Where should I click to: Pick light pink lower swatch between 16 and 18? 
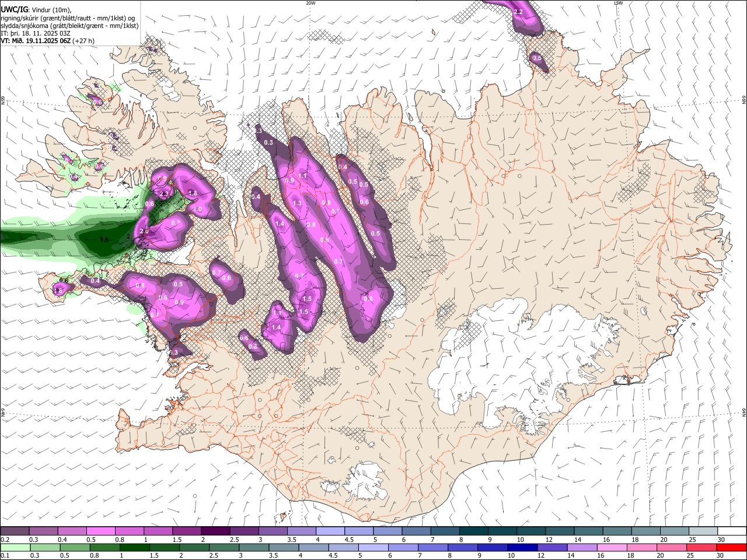point(613,548)
